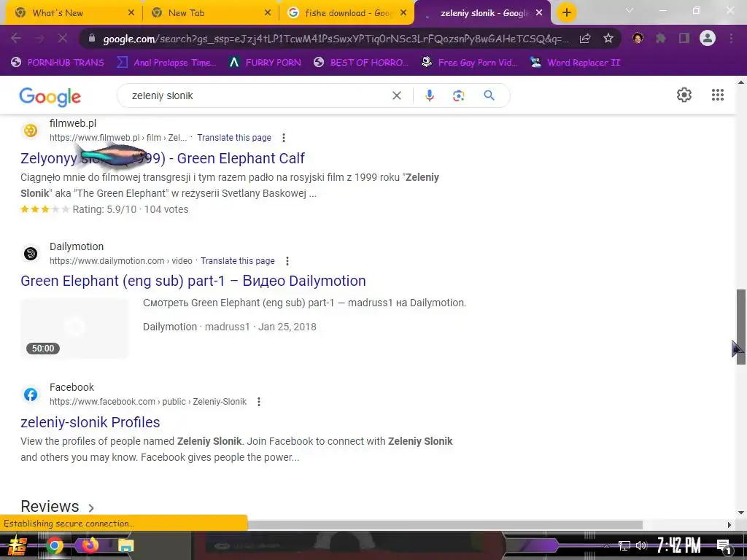747x560 pixels.
Task: Search by image with lens icon
Action: pos(458,96)
